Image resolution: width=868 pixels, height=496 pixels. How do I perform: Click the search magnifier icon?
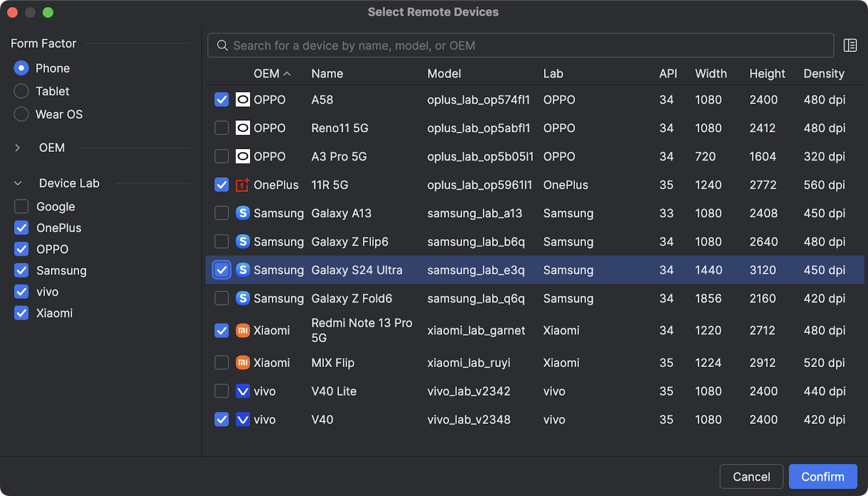pyautogui.click(x=222, y=46)
